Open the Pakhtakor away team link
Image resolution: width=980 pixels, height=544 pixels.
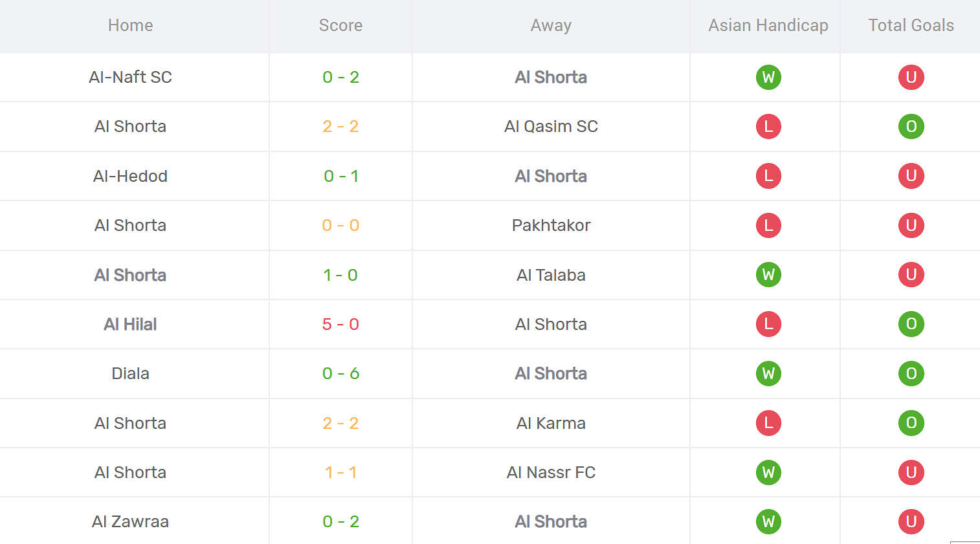(551, 225)
